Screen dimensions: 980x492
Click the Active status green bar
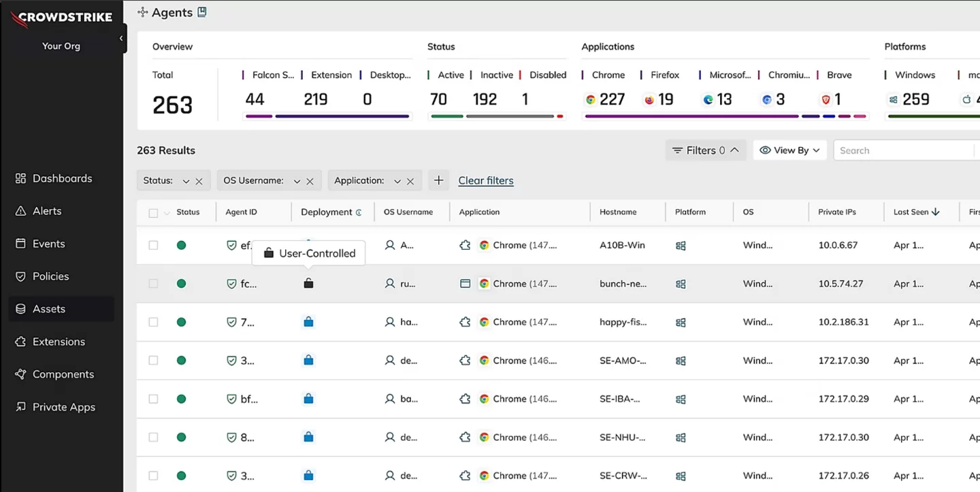[x=447, y=116]
